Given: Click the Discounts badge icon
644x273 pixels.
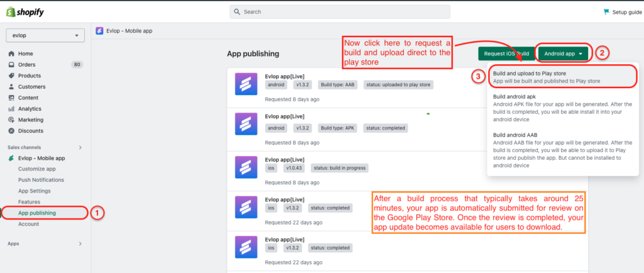Looking at the screenshot, I should tap(11, 131).
